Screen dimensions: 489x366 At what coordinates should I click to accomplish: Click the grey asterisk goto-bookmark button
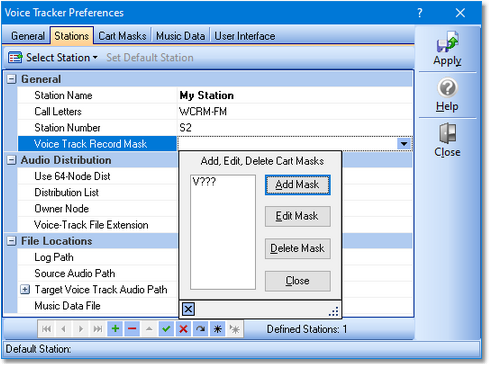pyautogui.click(x=235, y=329)
